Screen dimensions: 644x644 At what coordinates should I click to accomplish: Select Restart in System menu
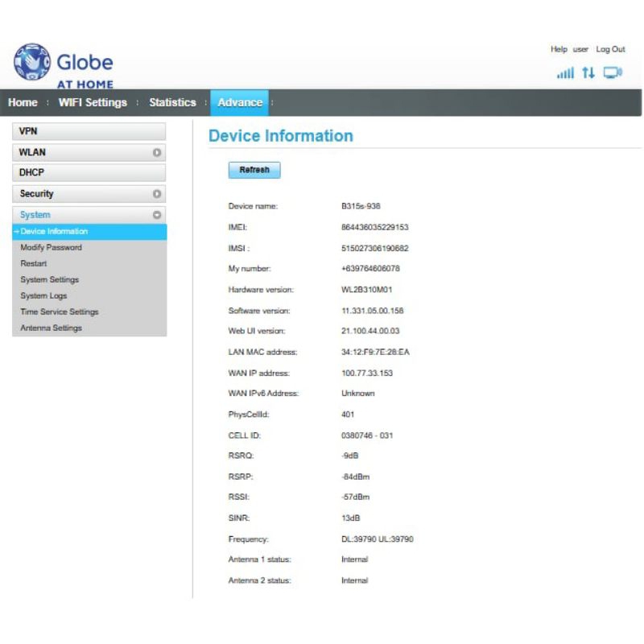pos(34,264)
